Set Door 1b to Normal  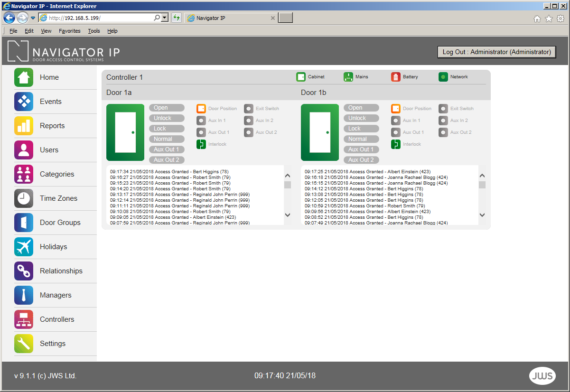pyautogui.click(x=361, y=139)
